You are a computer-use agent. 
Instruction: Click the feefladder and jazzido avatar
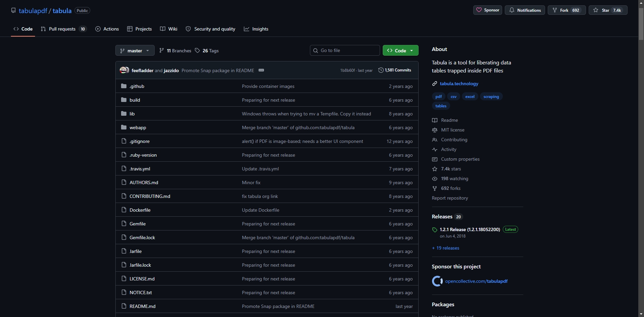click(124, 70)
